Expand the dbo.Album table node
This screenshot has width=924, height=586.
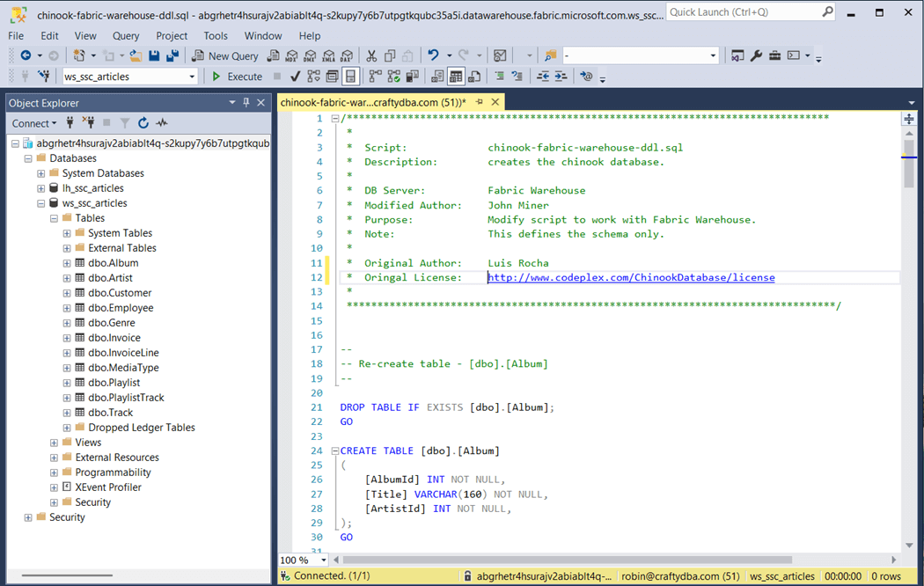click(67, 263)
